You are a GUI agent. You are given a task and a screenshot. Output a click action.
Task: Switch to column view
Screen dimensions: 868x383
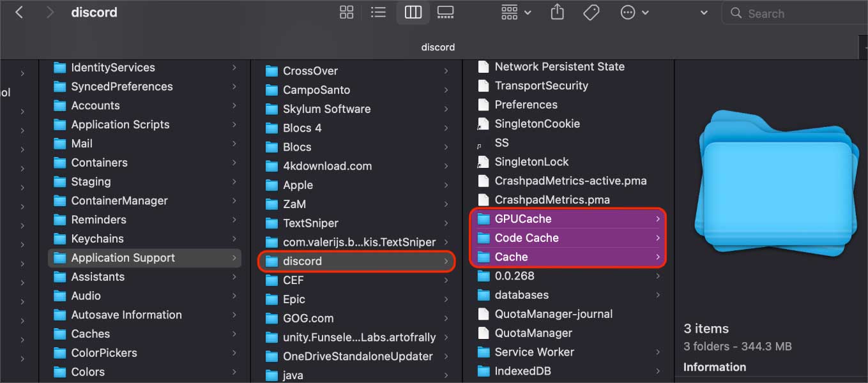click(x=413, y=12)
